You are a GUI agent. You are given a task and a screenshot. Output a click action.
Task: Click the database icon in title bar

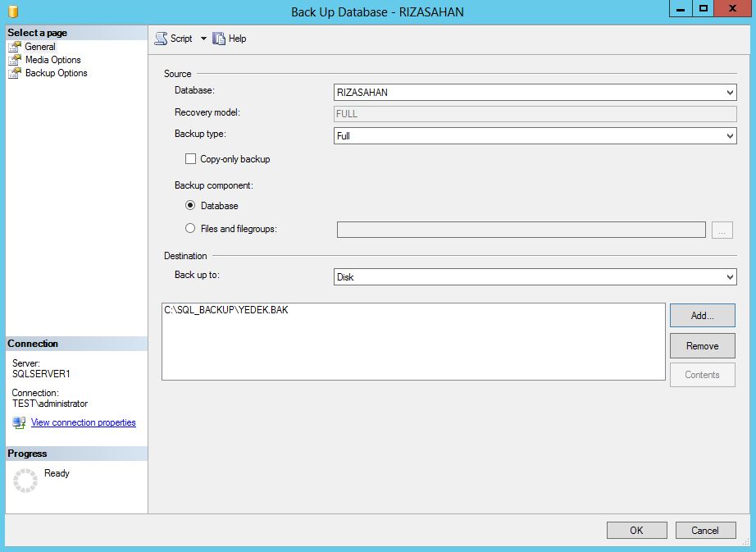pyautogui.click(x=12, y=11)
